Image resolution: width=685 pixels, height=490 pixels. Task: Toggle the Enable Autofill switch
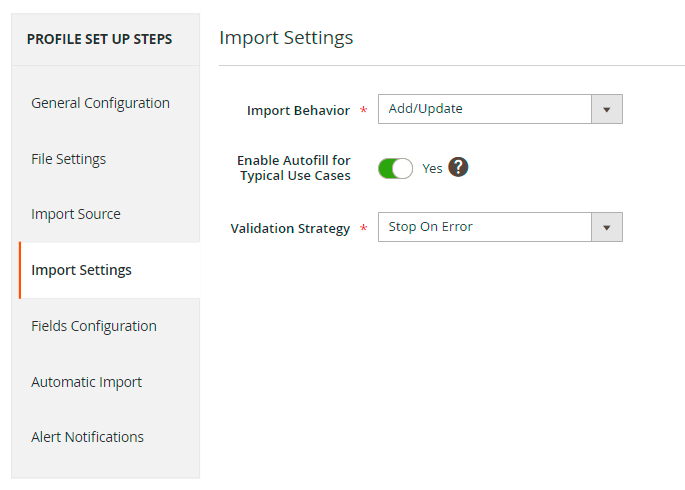[x=395, y=168]
